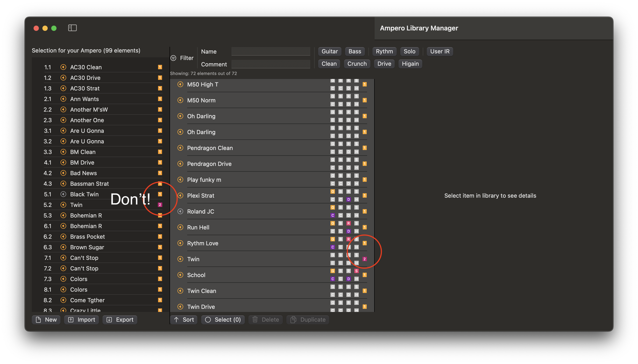
Task: Click the orange preset icon for Twin Drive
Action: click(x=180, y=306)
